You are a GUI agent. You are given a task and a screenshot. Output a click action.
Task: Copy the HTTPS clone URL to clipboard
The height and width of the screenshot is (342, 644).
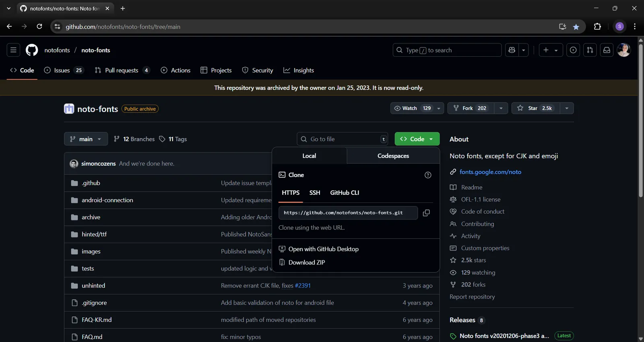426,213
